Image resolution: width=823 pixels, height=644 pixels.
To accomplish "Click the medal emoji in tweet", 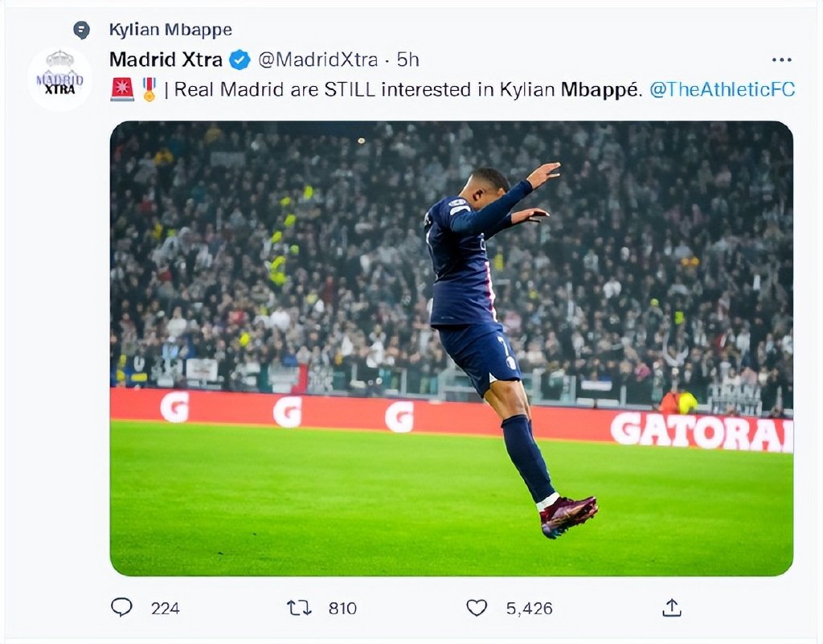I will [x=149, y=89].
